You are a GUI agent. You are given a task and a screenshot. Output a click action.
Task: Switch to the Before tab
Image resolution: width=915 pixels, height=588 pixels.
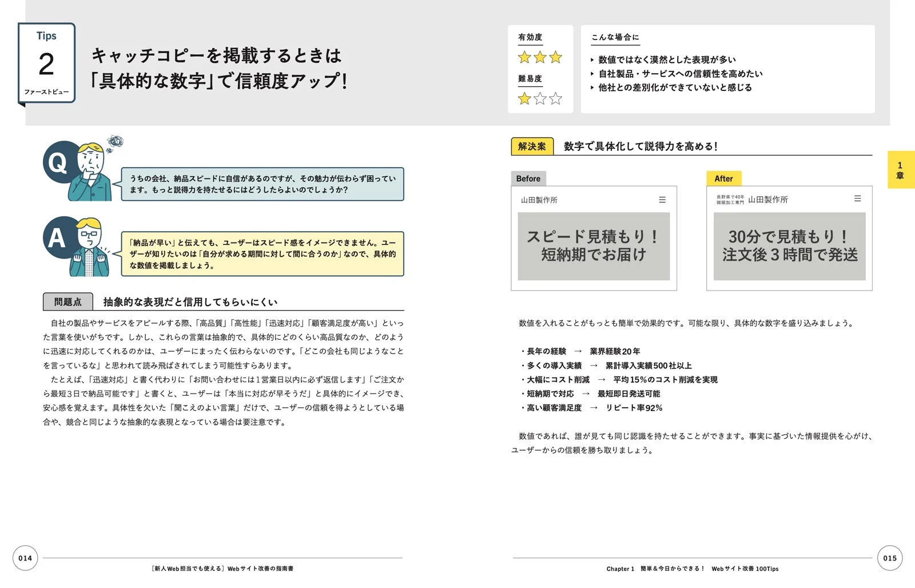click(x=528, y=178)
